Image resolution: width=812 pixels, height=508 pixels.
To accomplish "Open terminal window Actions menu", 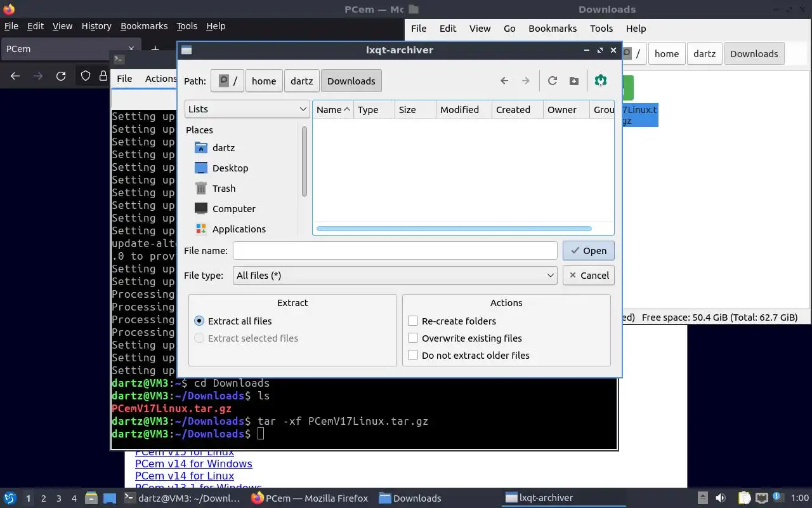I will click(x=161, y=79).
